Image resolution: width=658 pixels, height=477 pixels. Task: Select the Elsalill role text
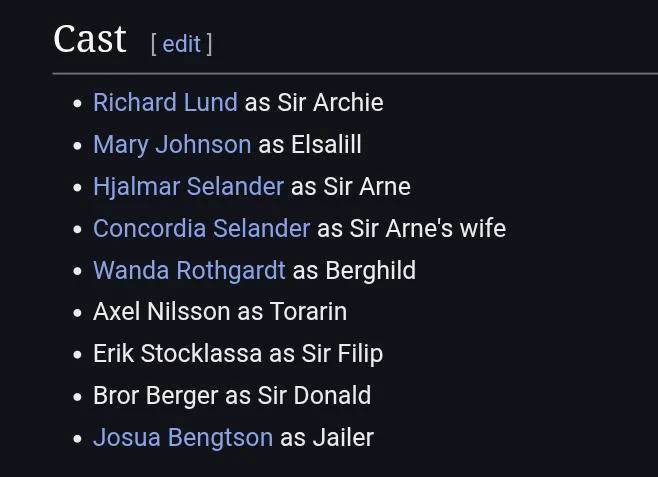(326, 144)
